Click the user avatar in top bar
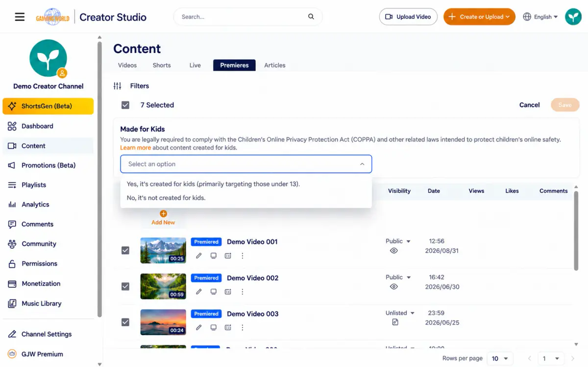Screen dimensions: 588x367 click(573, 17)
